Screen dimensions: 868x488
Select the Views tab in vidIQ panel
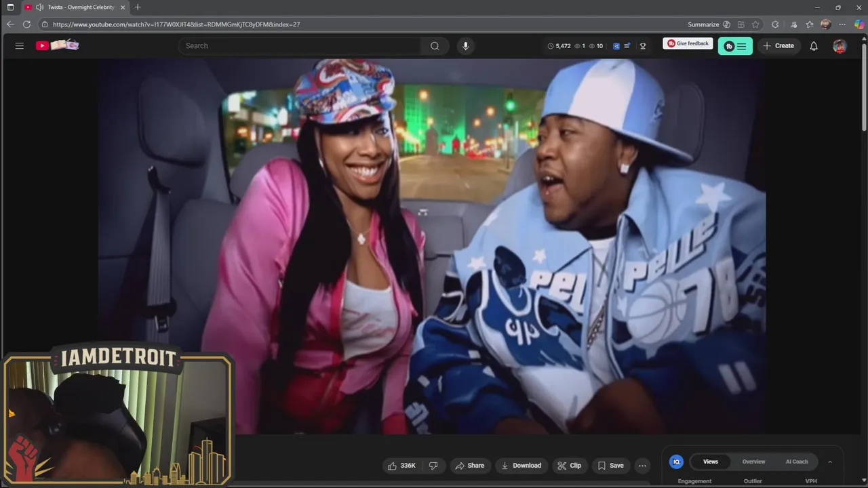710,462
